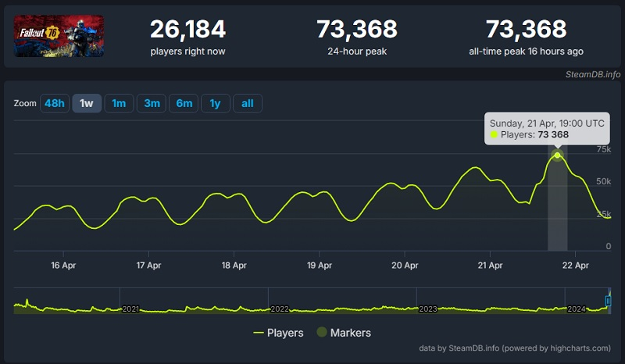Viewport: 625px width, 364px height.
Task: Set chart zoom to 1m
Action: (119, 103)
